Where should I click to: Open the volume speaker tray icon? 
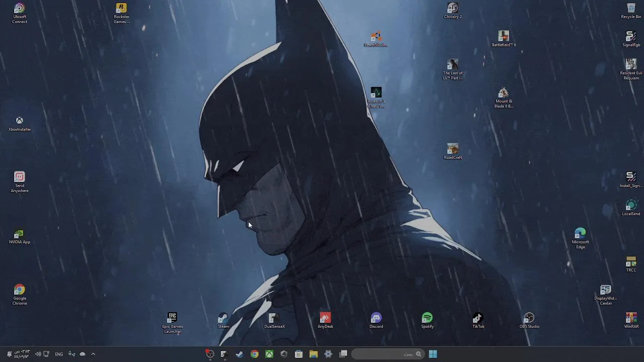tap(38, 354)
